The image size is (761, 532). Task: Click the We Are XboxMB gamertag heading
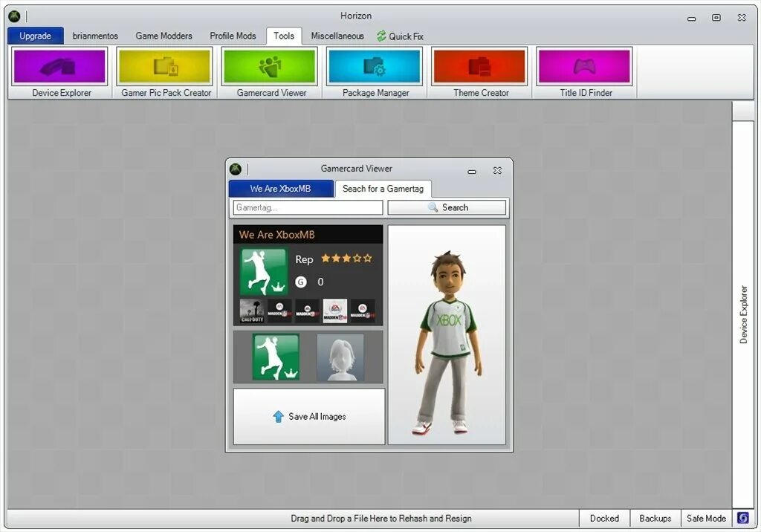[276, 235]
